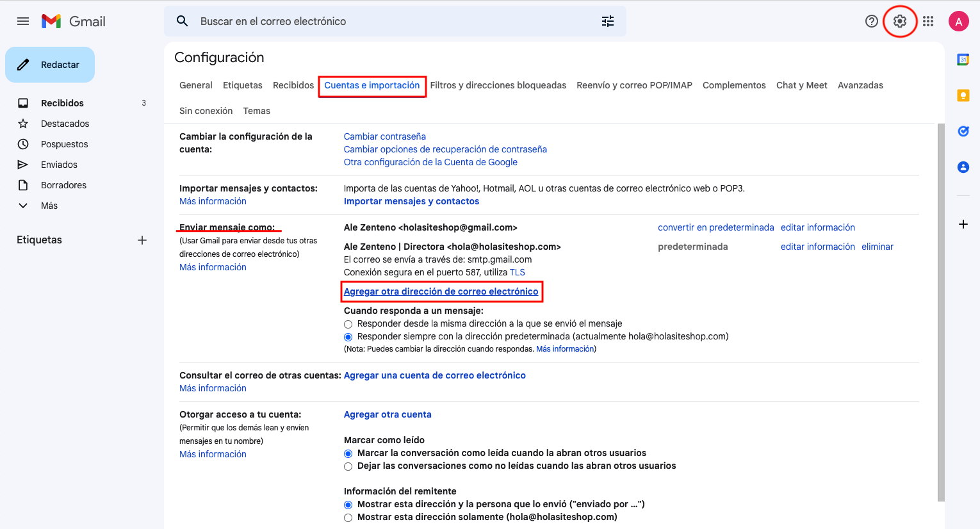Click Agregar otra cuenta link
The width and height of the screenshot is (980, 529).
click(388, 414)
